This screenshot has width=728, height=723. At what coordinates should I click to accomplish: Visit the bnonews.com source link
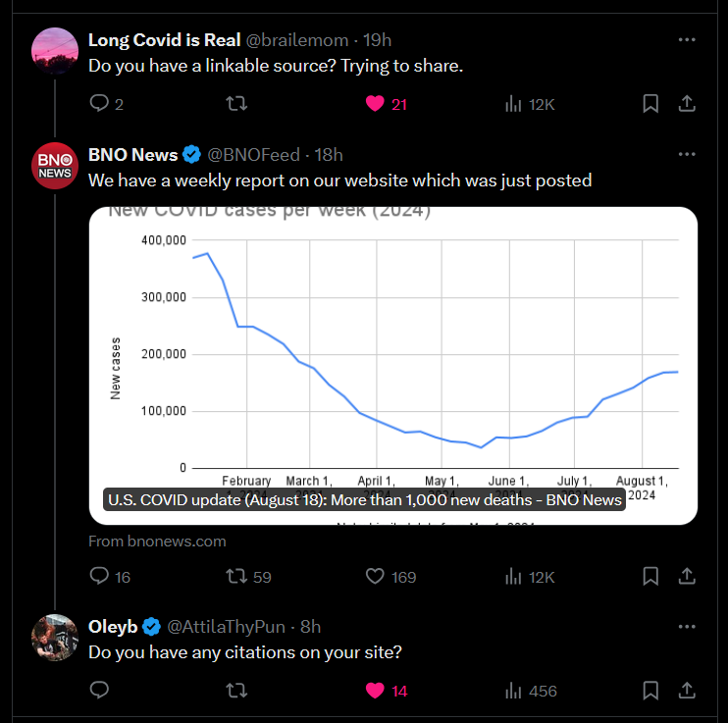coord(157,542)
